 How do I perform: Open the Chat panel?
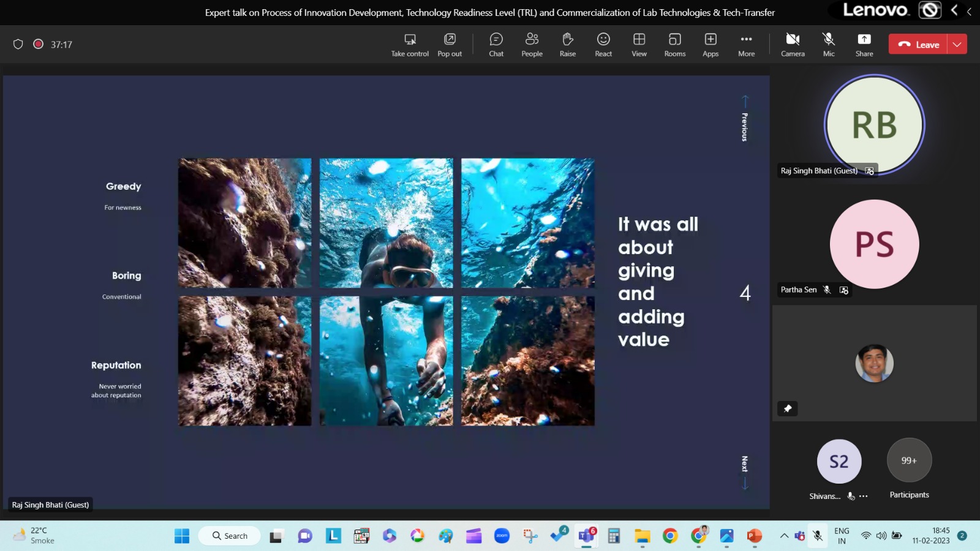click(x=496, y=45)
